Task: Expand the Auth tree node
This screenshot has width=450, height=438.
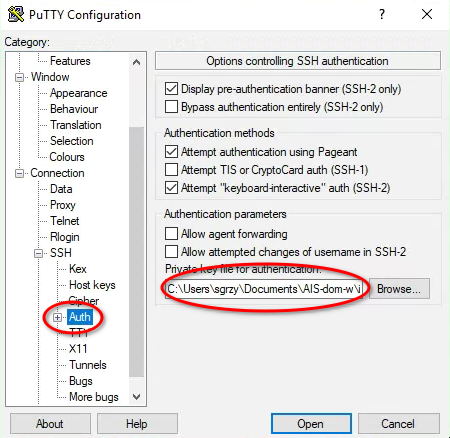Action: tap(57, 317)
